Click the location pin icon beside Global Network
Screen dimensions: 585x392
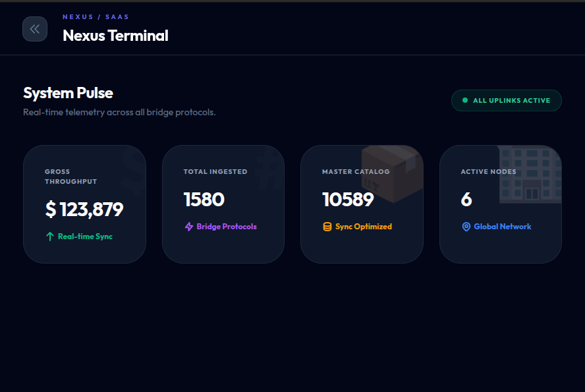(x=467, y=226)
